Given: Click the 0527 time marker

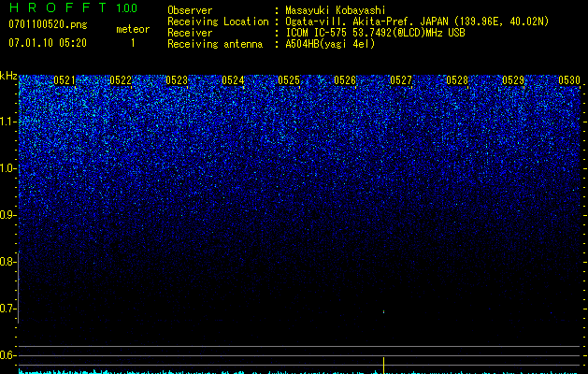Looking at the screenshot, I should [x=400, y=80].
